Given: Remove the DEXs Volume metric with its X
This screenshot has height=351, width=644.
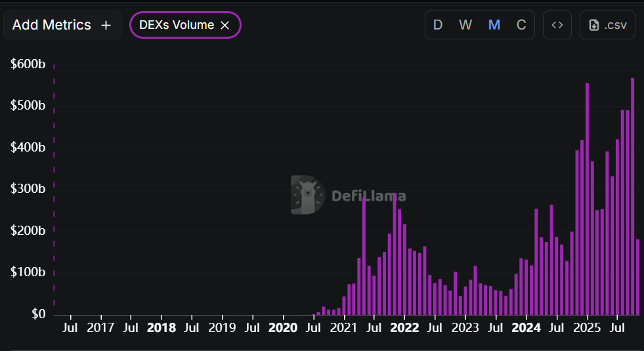Looking at the screenshot, I should pyautogui.click(x=225, y=25).
